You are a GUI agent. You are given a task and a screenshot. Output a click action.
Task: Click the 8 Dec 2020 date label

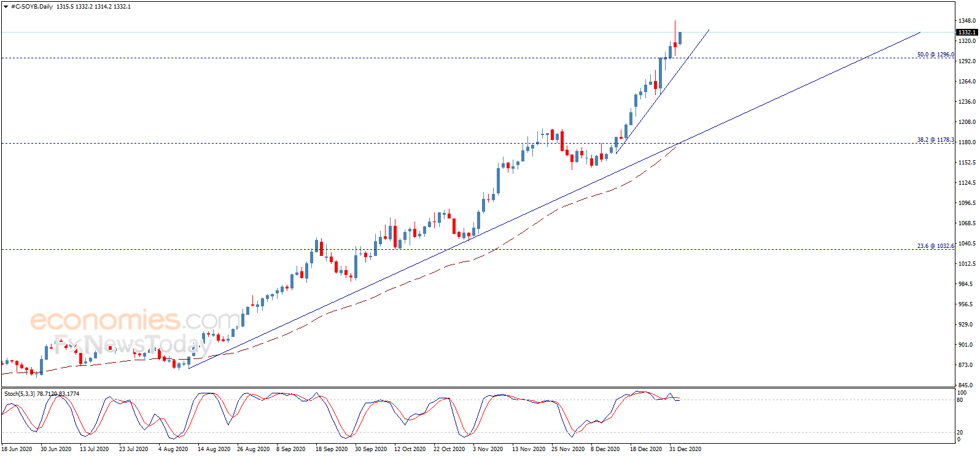coord(606,449)
